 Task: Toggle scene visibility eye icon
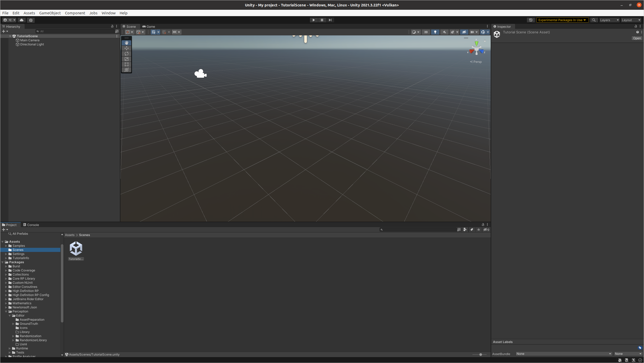tap(464, 32)
